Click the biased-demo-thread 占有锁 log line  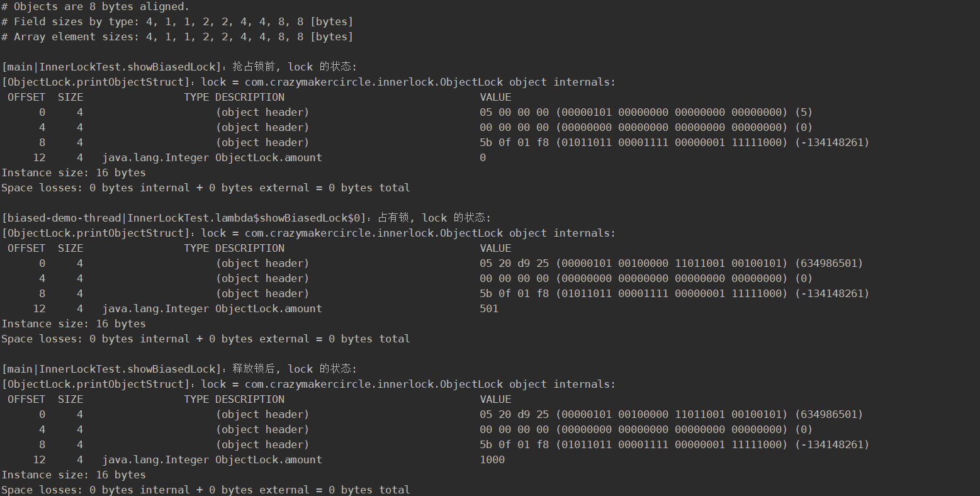[245, 218]
